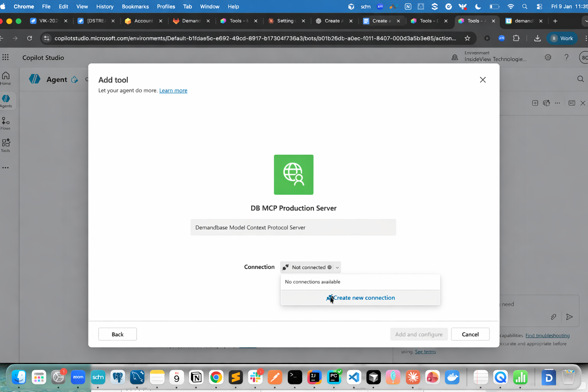Click the refresh conversation icon in the test panel

546,103
